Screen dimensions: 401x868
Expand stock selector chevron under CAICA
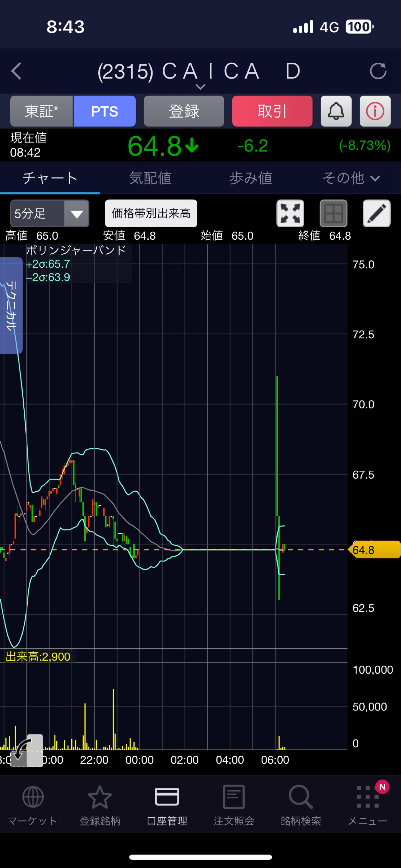click(200, 87)
